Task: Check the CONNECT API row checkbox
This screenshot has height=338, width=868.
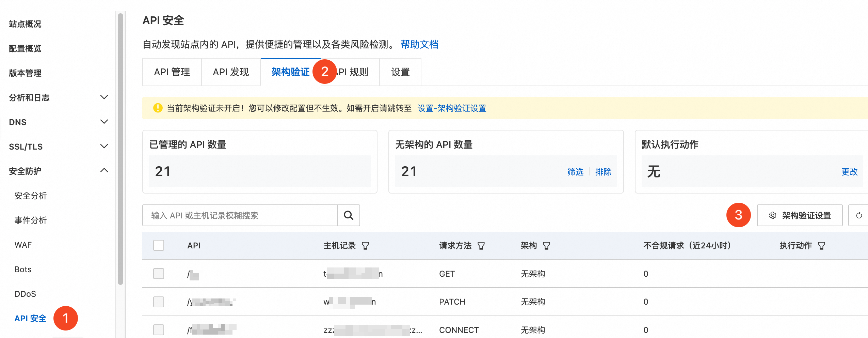Action: [159, 329]
